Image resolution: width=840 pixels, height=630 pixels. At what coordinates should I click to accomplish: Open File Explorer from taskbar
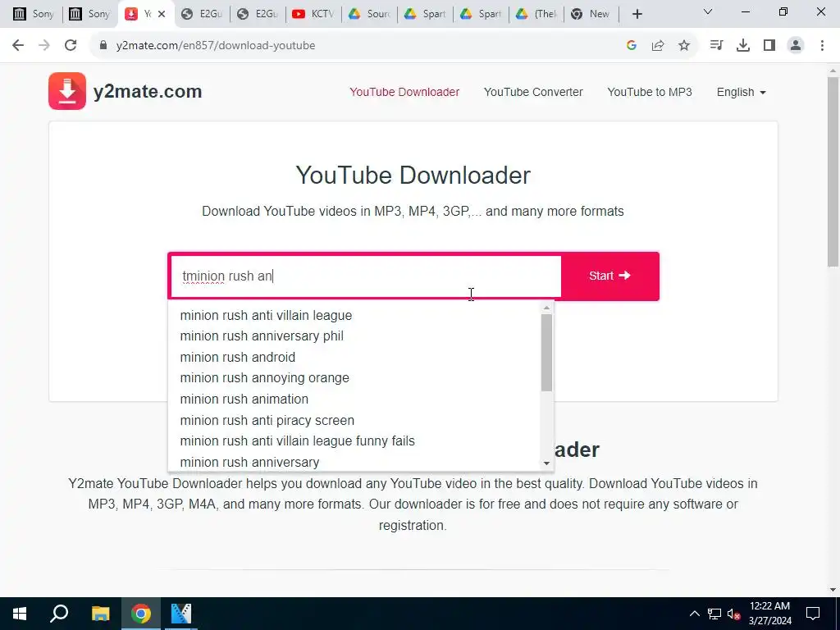[100, 614]
